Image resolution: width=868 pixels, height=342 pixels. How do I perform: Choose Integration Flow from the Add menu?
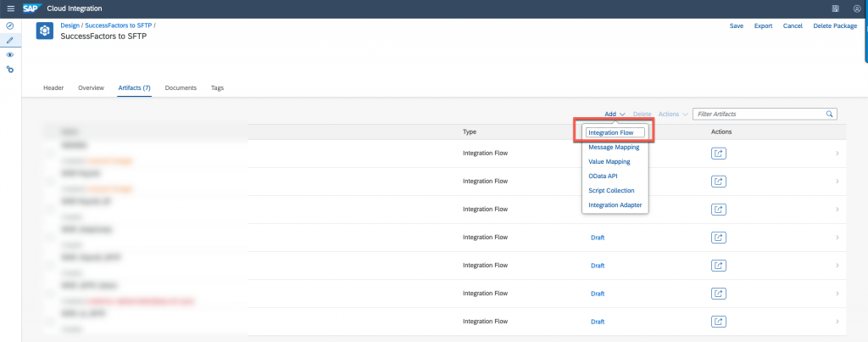tap(615, 133)
